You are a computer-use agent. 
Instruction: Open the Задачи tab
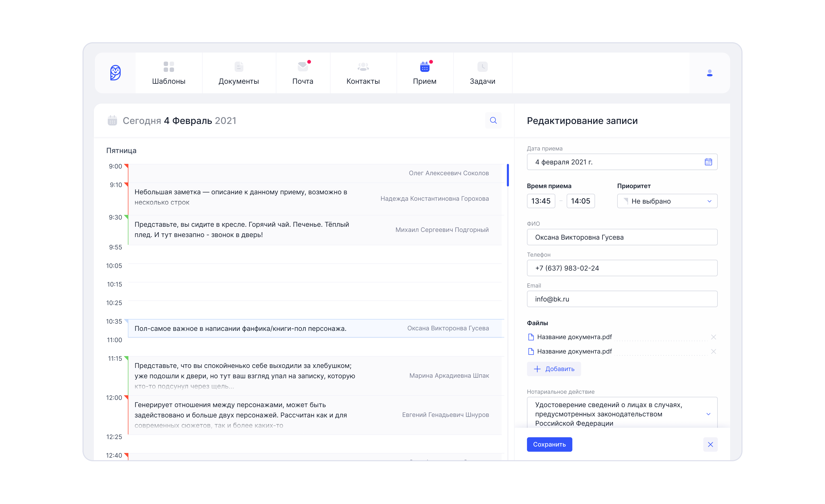coord(482,73)
